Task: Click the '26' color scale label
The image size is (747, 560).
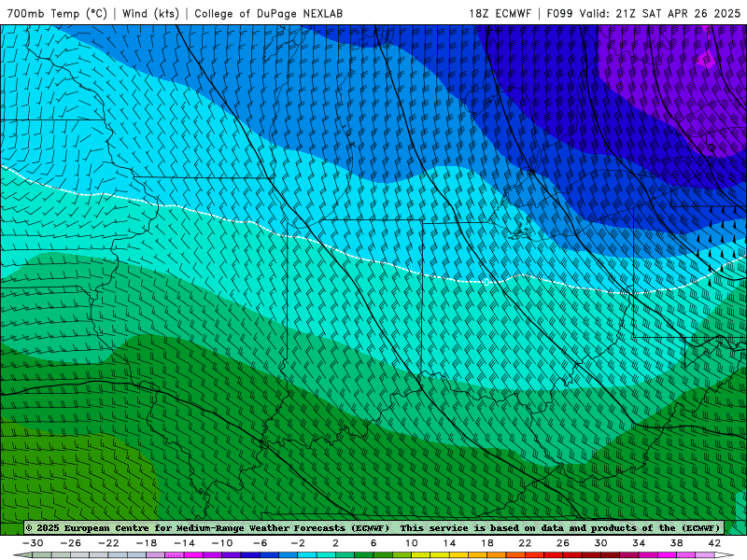Action: point(563,543)
